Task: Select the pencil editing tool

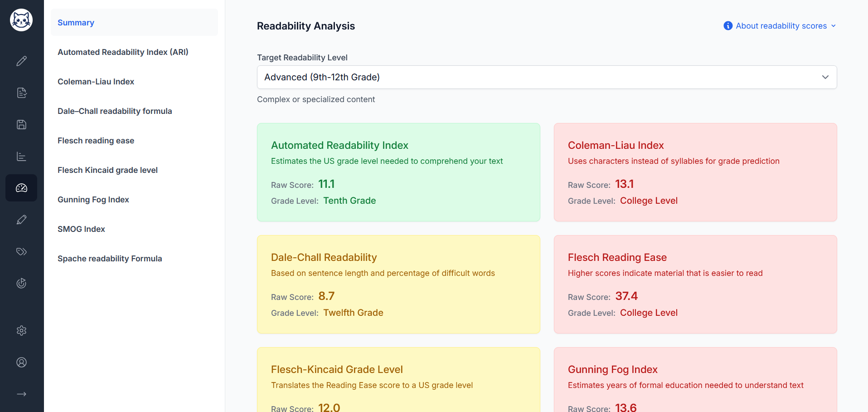Action: [21, 61]
